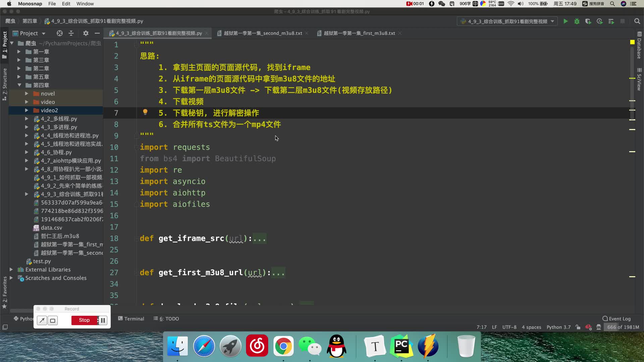Viewport: 644px width, 362px height.
Task: Click the UTF-8 encoding selector
Action: 509,327
